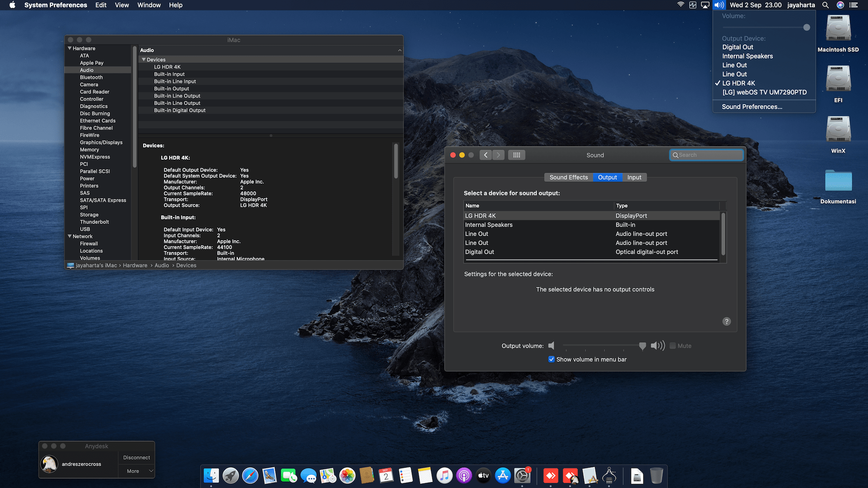Click the Wi-Fi status icon
Screen dimensions: 868x488
point(680,5)
